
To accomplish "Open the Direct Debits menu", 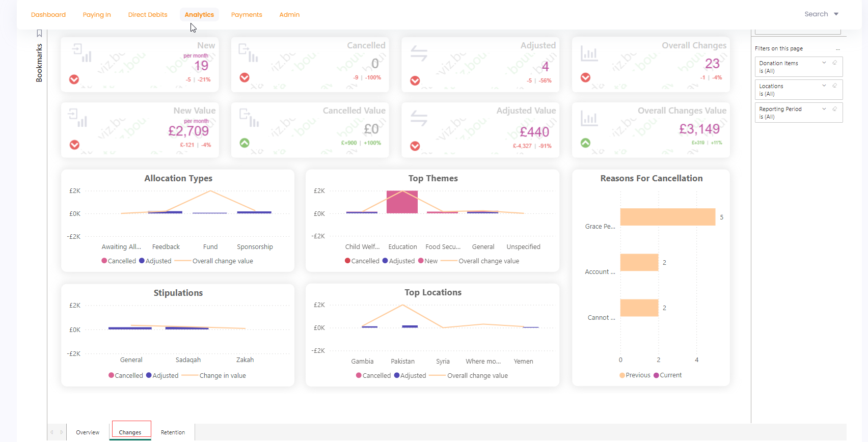I will click(x=148, y=15).
